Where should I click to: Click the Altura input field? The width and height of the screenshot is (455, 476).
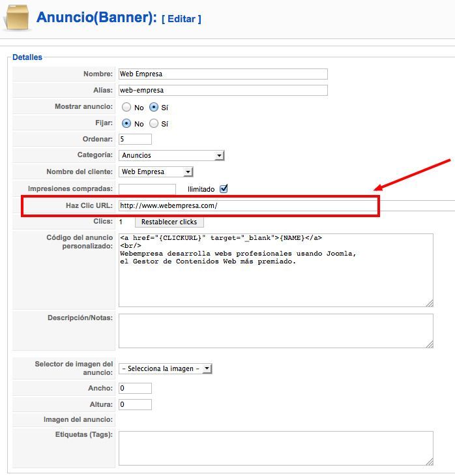pos(135,405)
